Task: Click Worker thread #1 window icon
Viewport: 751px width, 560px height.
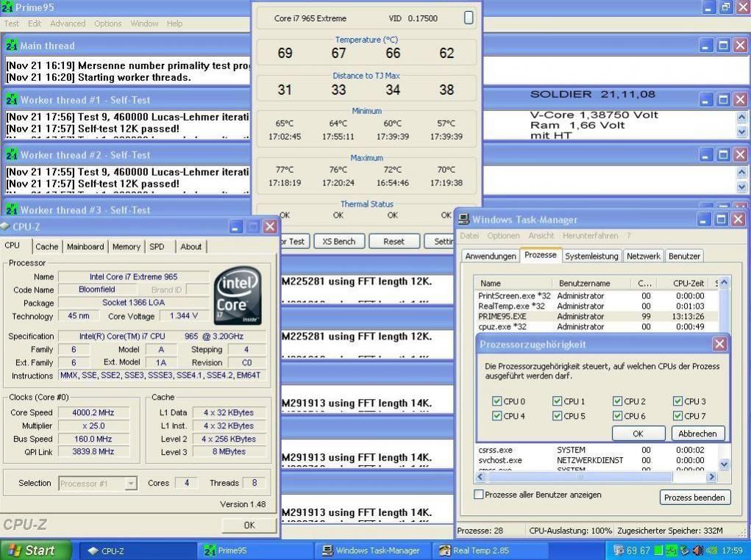Action: point(12,99)
